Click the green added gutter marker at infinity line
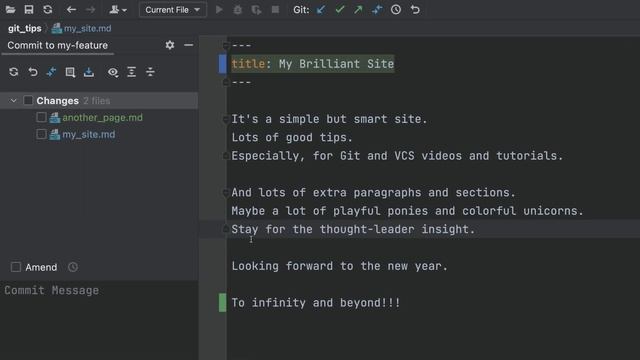 222,302
